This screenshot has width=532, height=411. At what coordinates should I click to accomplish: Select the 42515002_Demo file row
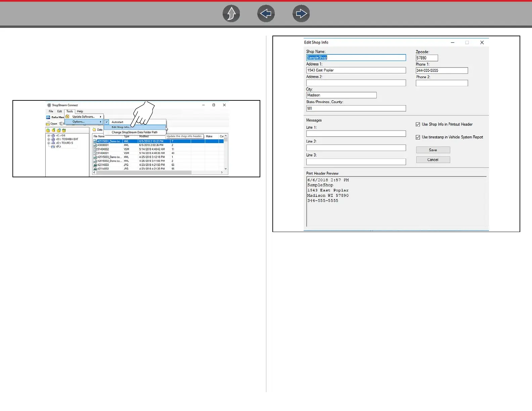pos(158,161)
